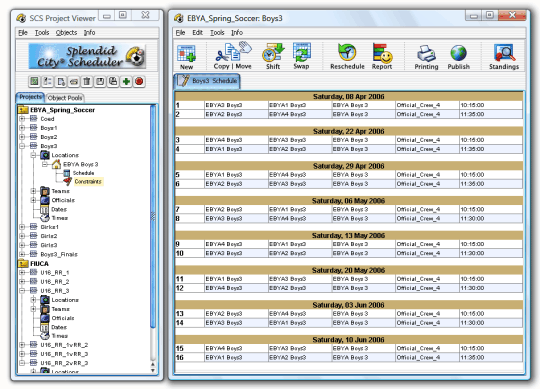Click the document-with-gear icon in Project Viewer toolbar
The height and width of the screenshot is (389, 540).
[x=61, y=82]
